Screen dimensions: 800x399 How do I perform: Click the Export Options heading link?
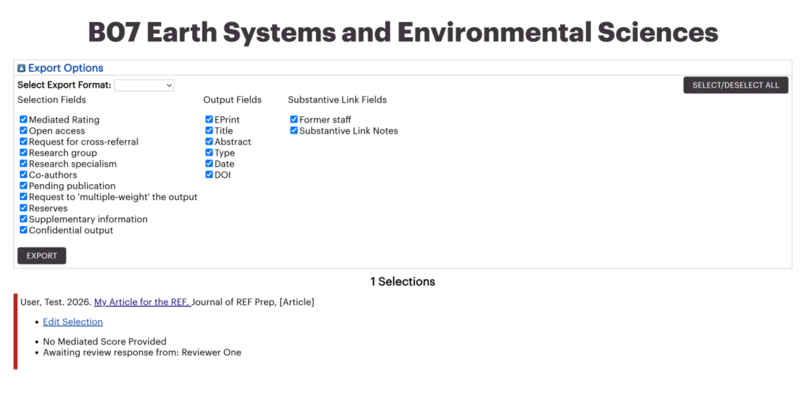pyautogui.click(x=66, y=68)
